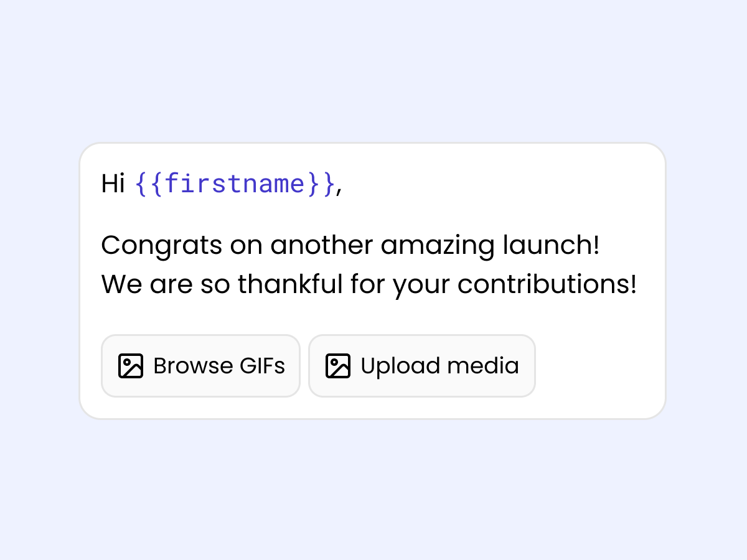Click the picture symbol inside Upload media
747x560 pixels.
337,366
